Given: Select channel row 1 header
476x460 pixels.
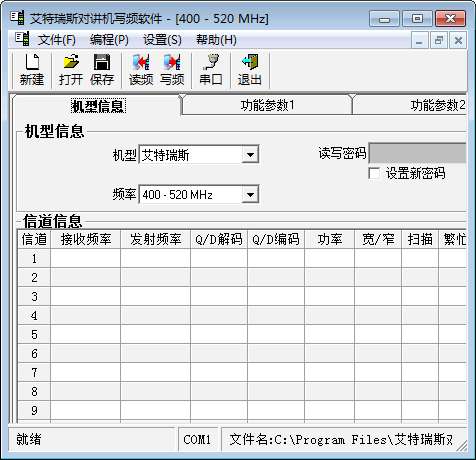Looking at the screenshot, I should 34,259.
